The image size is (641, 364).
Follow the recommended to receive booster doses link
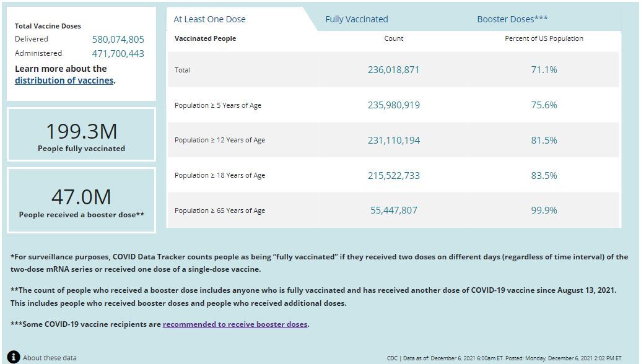click(235, 324)
